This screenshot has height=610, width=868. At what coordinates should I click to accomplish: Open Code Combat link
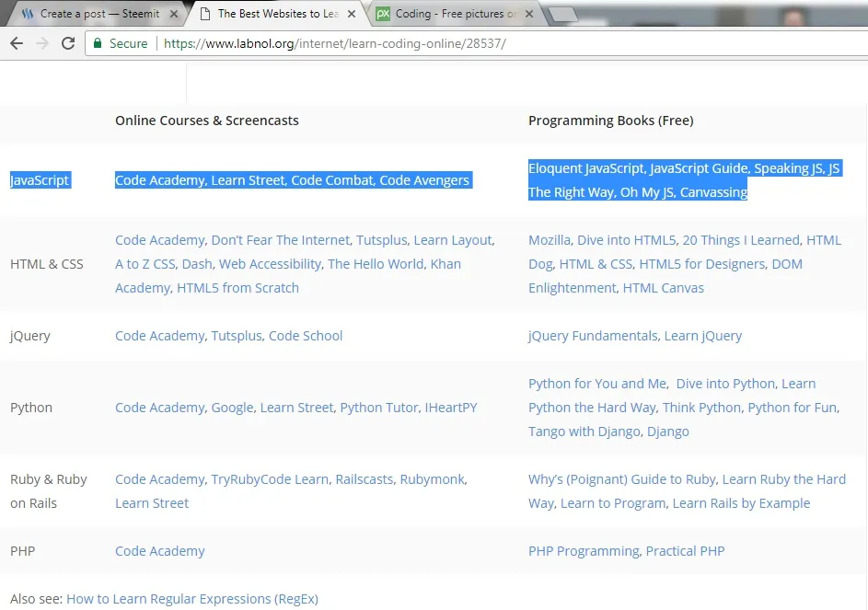coord(332,180)
